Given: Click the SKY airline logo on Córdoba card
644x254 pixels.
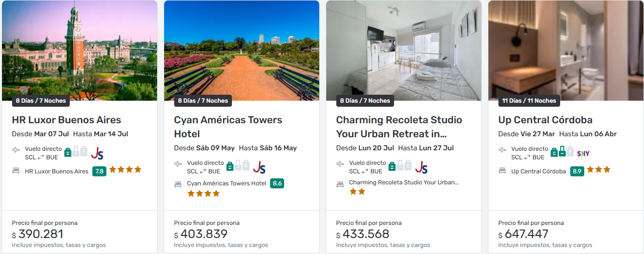Looking at the screenshot, I should [x=583, y=153].
